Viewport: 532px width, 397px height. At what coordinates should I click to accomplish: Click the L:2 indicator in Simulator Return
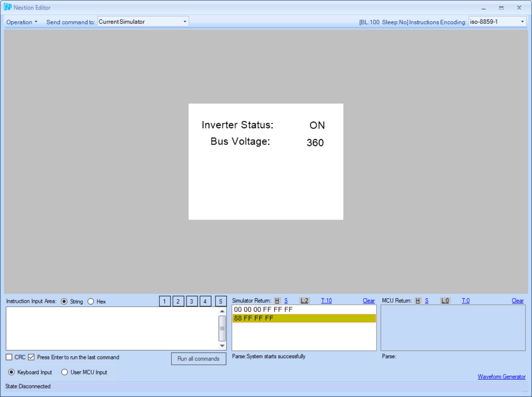coord(304,301)
